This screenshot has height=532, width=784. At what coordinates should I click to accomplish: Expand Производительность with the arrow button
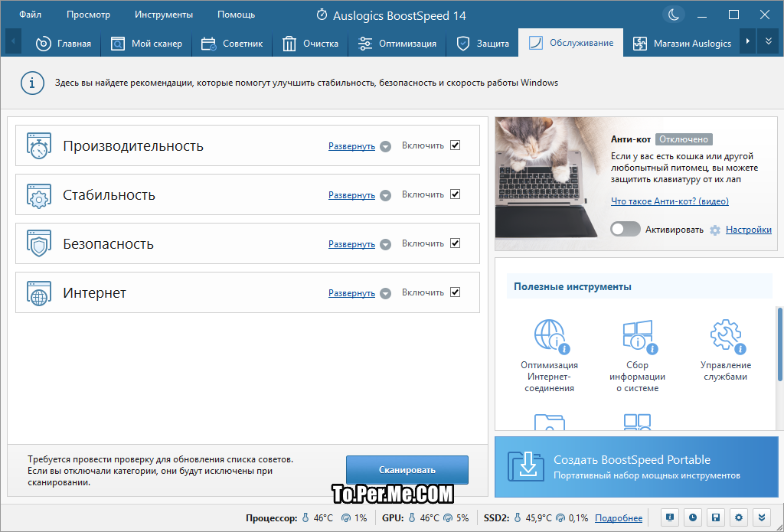[385, 146]
